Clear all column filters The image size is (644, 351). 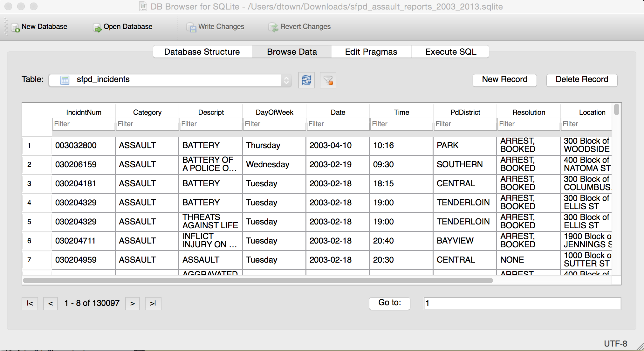[328, 80]
